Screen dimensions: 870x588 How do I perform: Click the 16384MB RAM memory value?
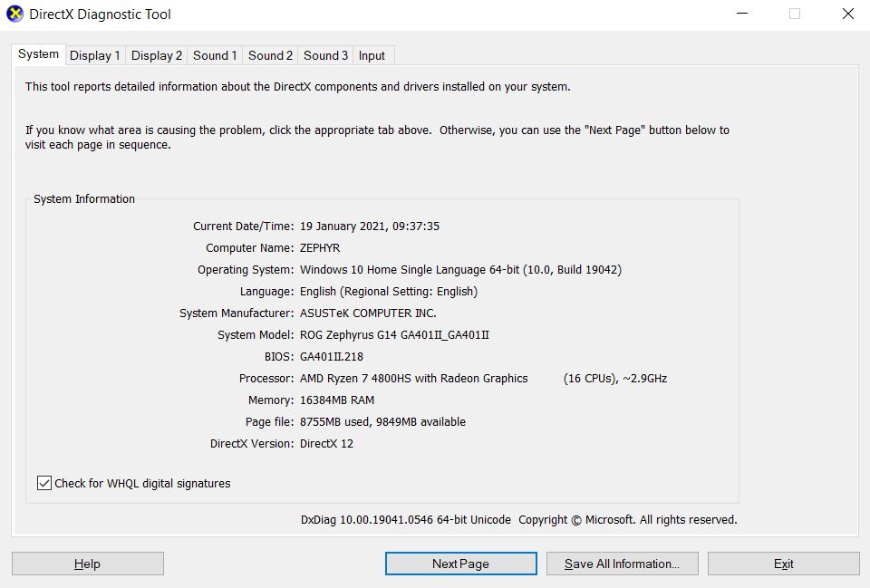coord(337,400)
